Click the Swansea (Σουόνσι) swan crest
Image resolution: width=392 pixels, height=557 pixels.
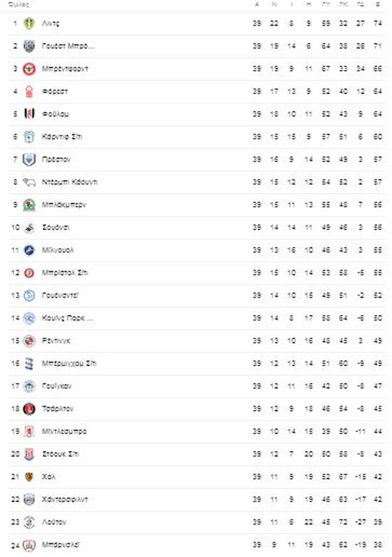pyautogui.click(x=29, y=228)
